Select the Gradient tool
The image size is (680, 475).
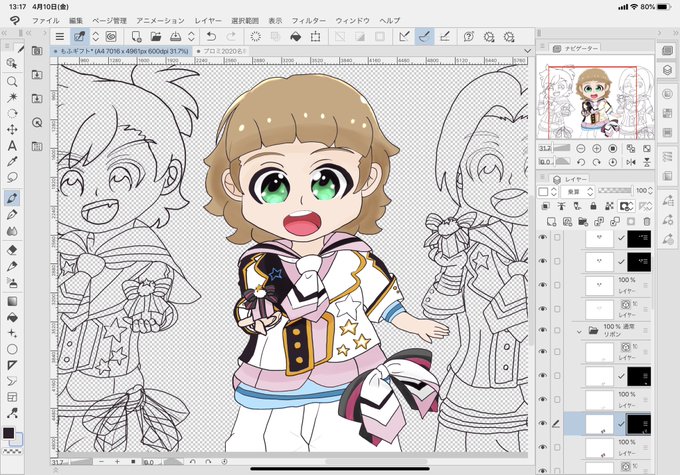coord(12,301)
